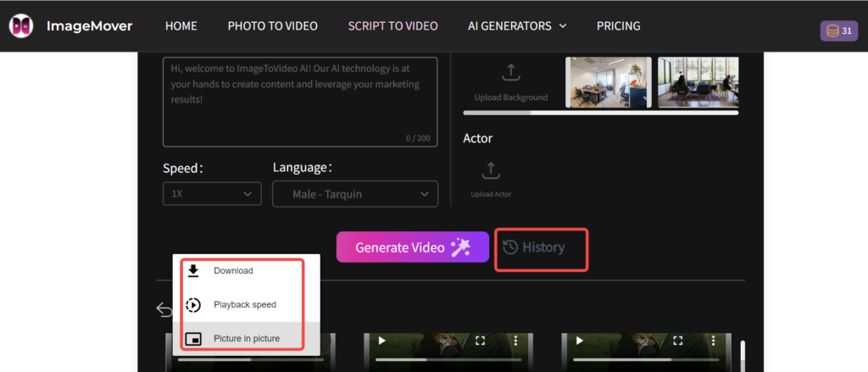
Task: Open the History link
Action: pyautogui.click(x=535, y=247)
